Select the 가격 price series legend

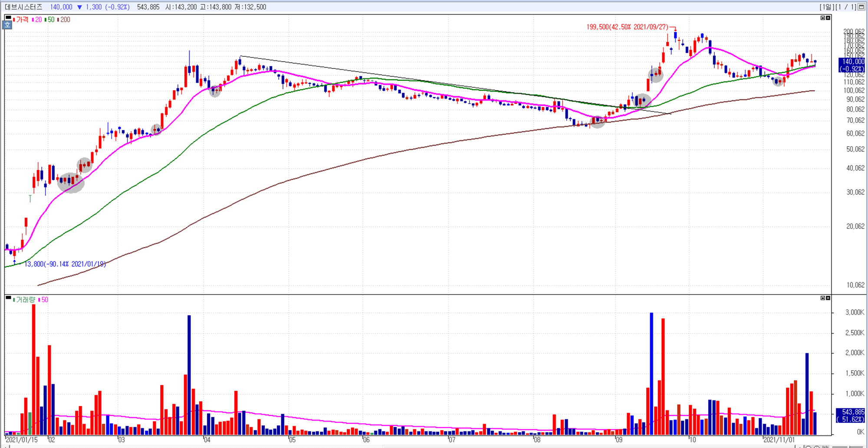pos(21,20)
